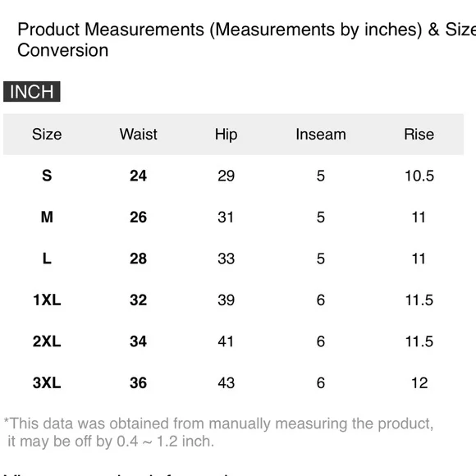
Task: Click the waist value 36
Action: click(138, 382)
